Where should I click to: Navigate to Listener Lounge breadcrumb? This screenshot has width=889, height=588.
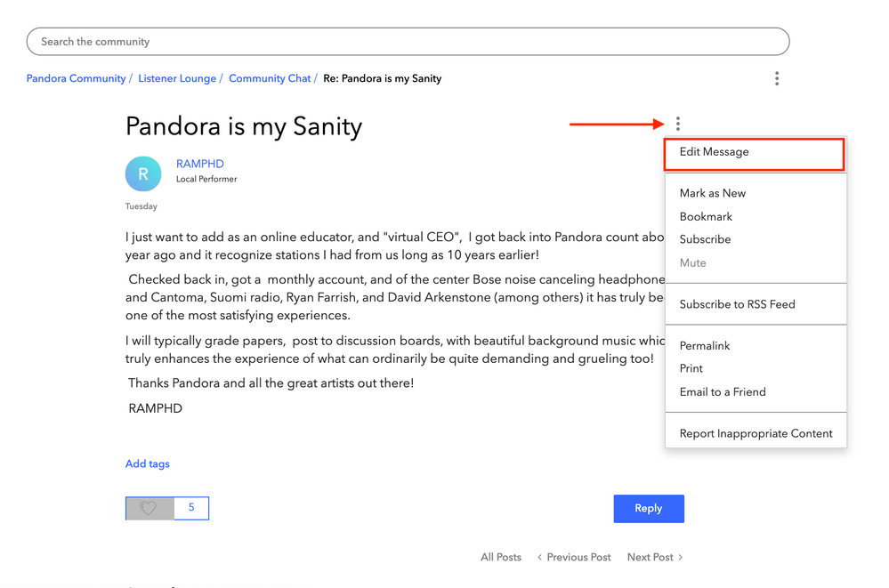pyautogui.click(x=177, y=78)
